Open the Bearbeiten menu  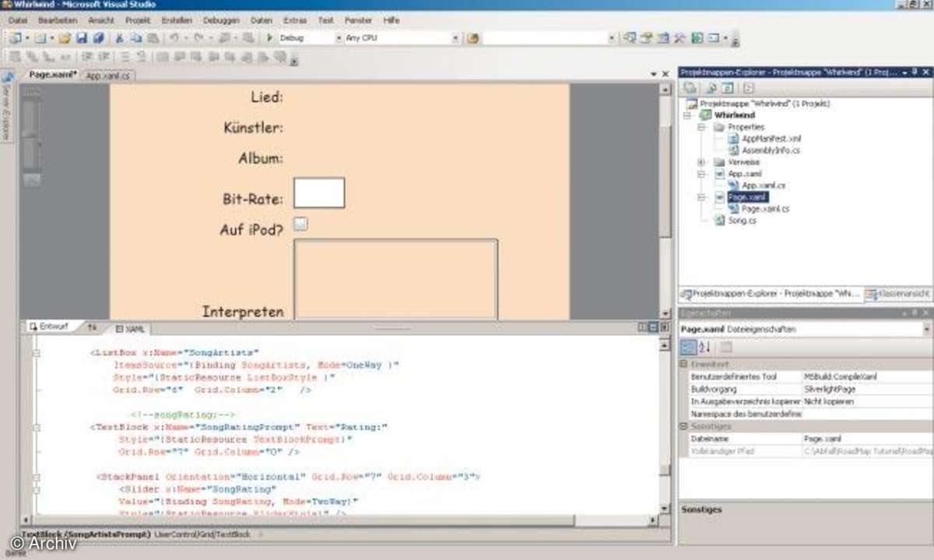[58, 19]
